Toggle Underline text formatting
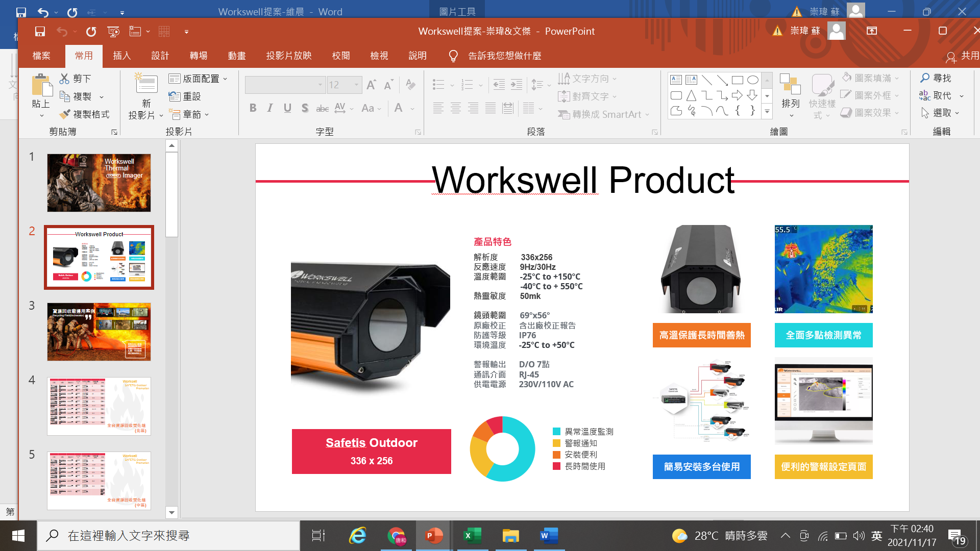 (x=287, y=108)
